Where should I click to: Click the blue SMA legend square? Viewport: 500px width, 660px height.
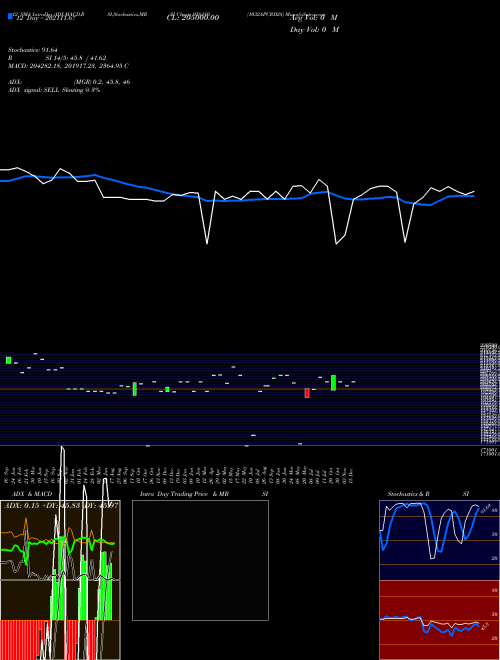[x=10, y=17]
